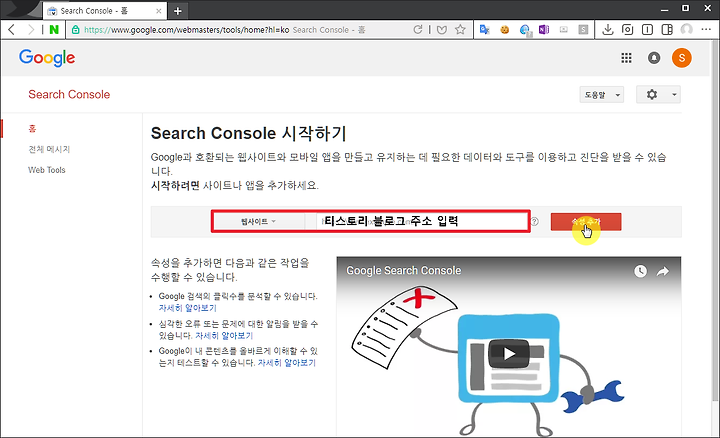Image resolution: width=720 pixels, height=438 pixels.
Task: Click the gray S extension icon
Action: (x=583, y=30)
